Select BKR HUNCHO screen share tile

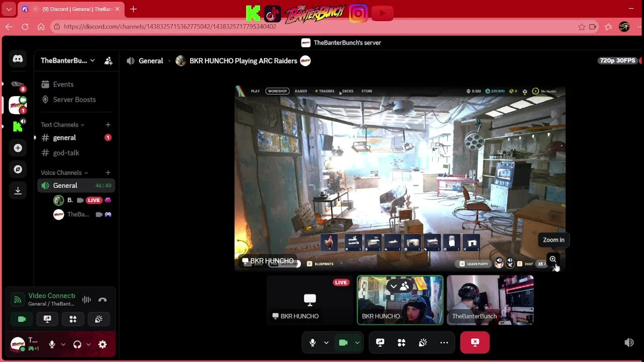[x=310, y=300]
